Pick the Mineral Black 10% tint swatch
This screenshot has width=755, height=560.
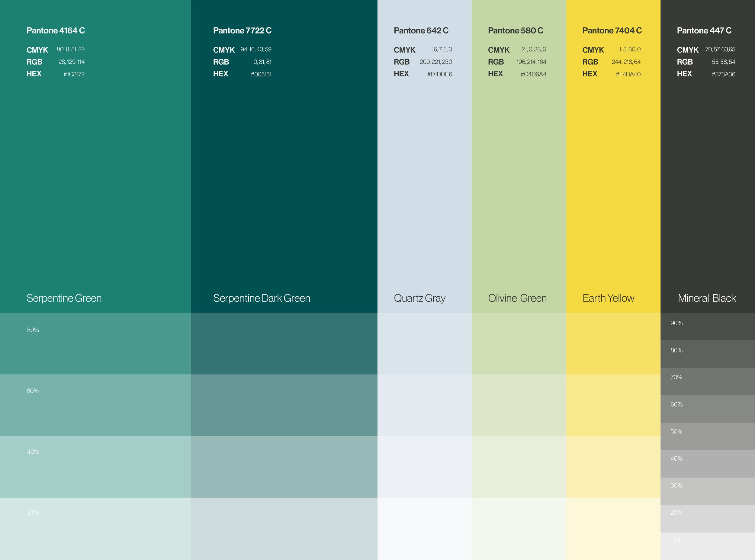pos(708,546)
